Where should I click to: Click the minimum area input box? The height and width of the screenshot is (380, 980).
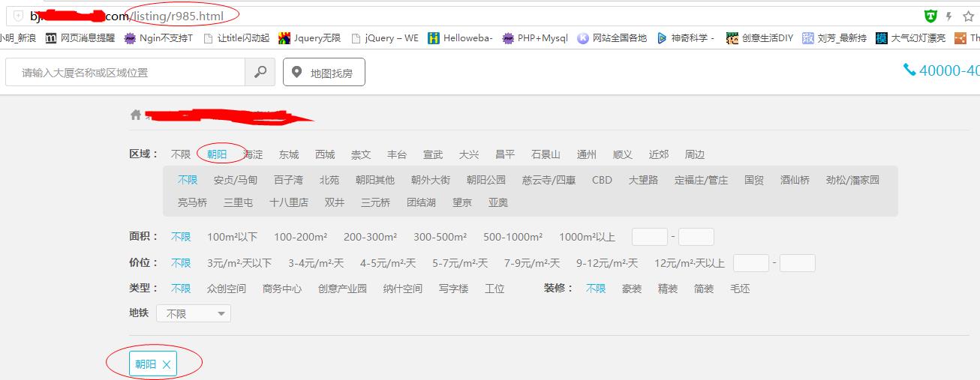click(649, 237)
